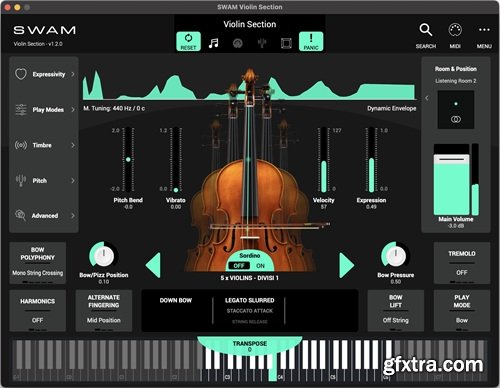Screen dimensions: 500x388
Task: Click the Vibrato slider handle
Action: pyautogui.click(x=176, y=190)
